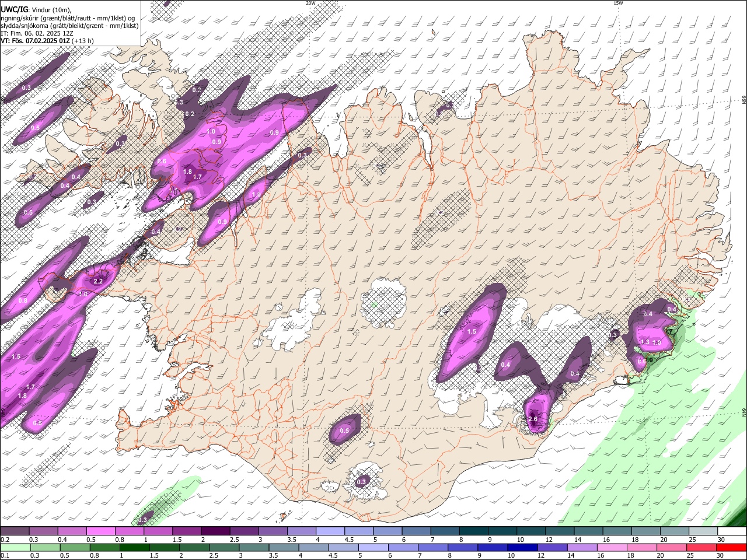Click the pale pink 16 swatch, bottom legend row
The height and width of the screenshot is (560, 747).
pos(611,547)
